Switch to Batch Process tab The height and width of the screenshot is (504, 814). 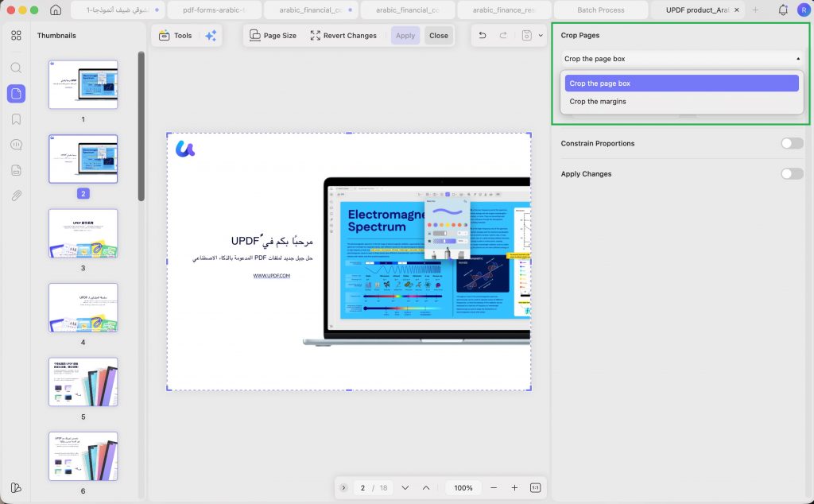tap(601, 10)
